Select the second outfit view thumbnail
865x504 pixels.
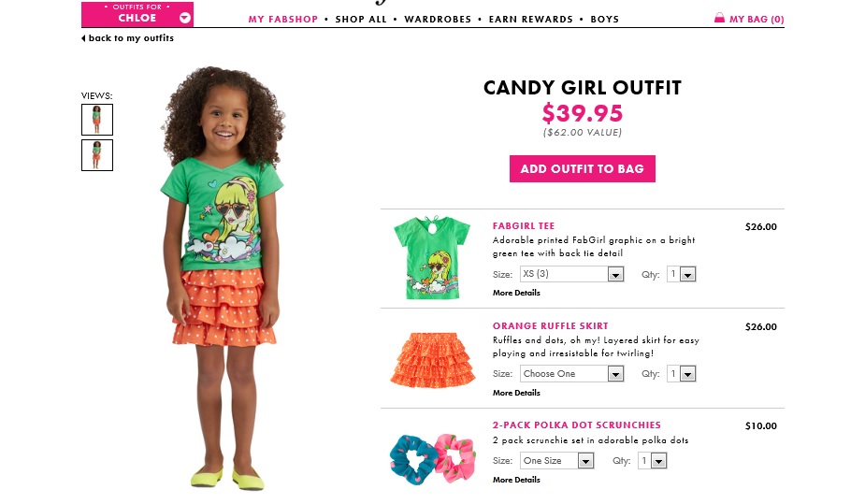[x=97, y=155]
